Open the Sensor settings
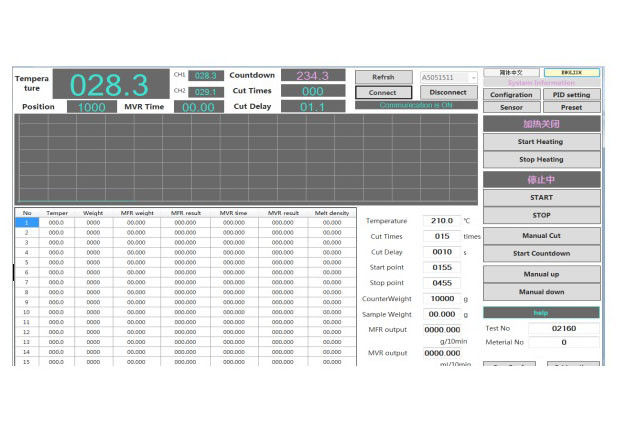The width and height of the screenshot is (617, 440). point(511,107)
